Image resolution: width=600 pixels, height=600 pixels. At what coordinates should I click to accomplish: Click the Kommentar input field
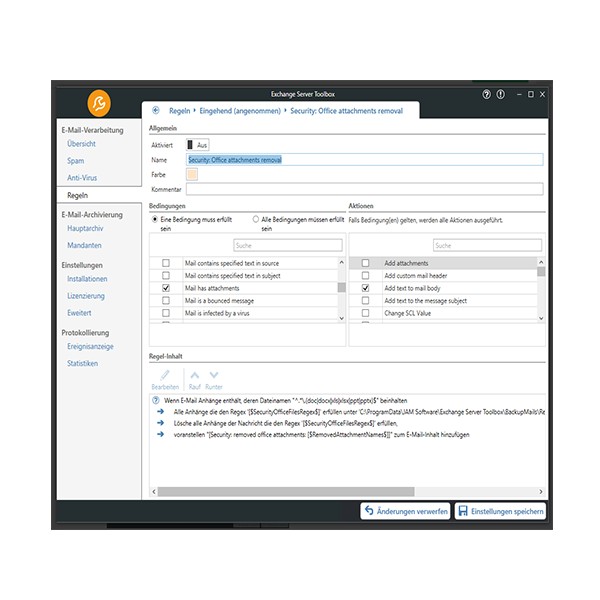tap(365, 189)
